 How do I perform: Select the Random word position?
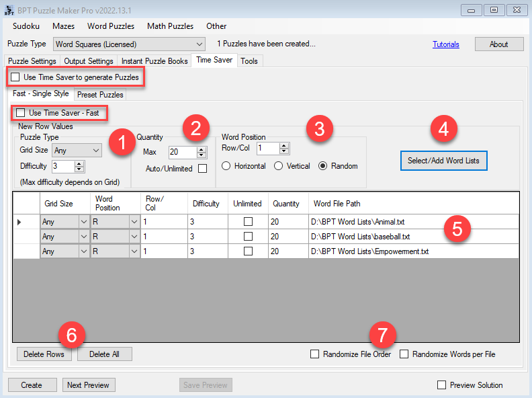click(x=322, y=165)
